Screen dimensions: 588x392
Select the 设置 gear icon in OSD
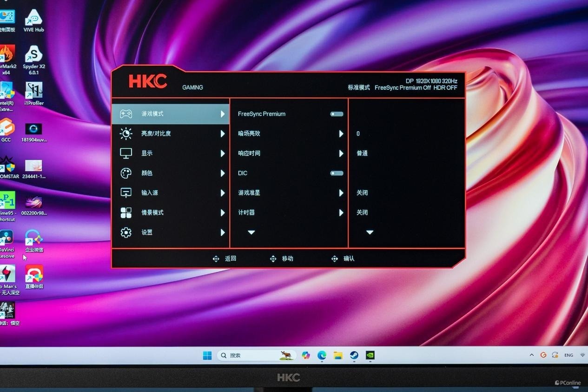[x=126, y=233]
